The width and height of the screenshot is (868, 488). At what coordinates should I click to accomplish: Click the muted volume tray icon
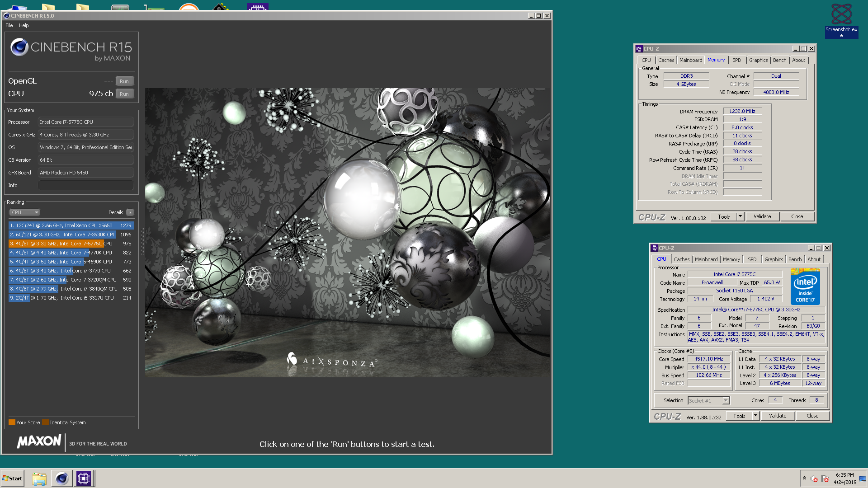tap(814, 479)
